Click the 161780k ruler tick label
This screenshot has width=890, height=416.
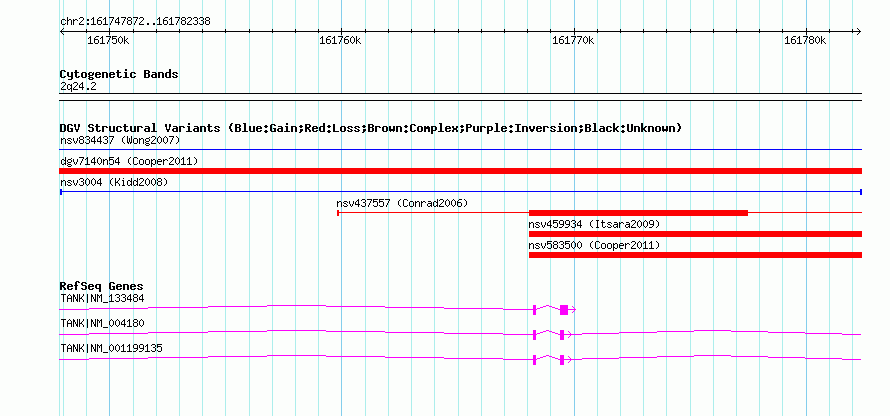point(805,41)
